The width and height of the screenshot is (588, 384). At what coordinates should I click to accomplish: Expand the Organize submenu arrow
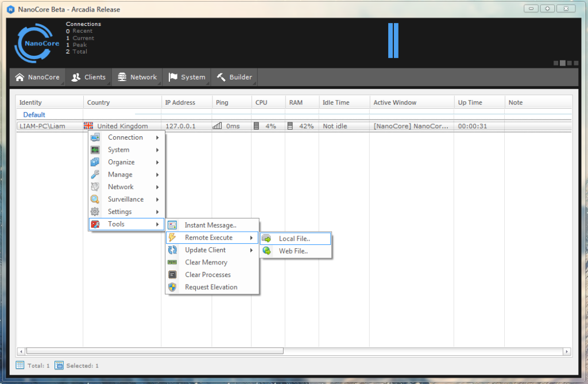click(x=157, y=163)
